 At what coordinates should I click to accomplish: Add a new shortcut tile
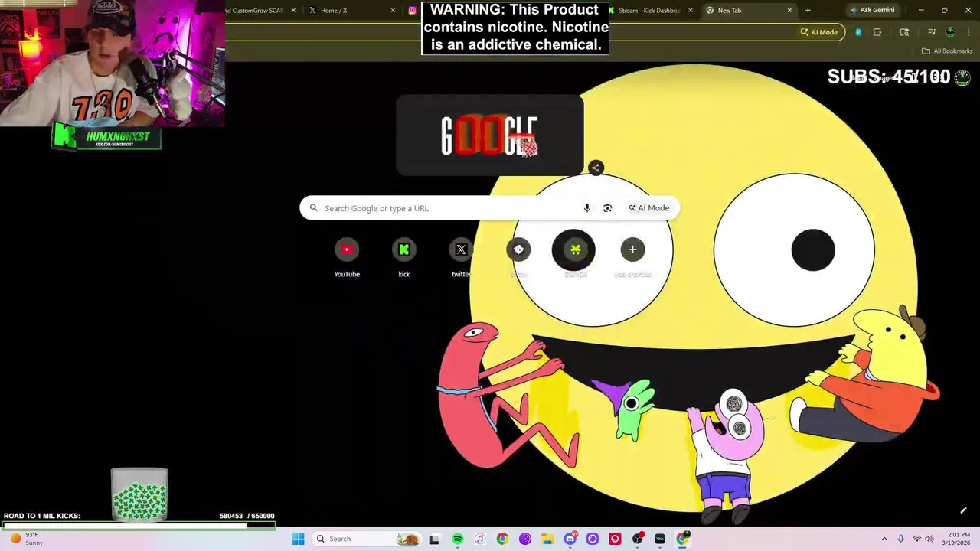pyautogui.click(x=632, y=257)
